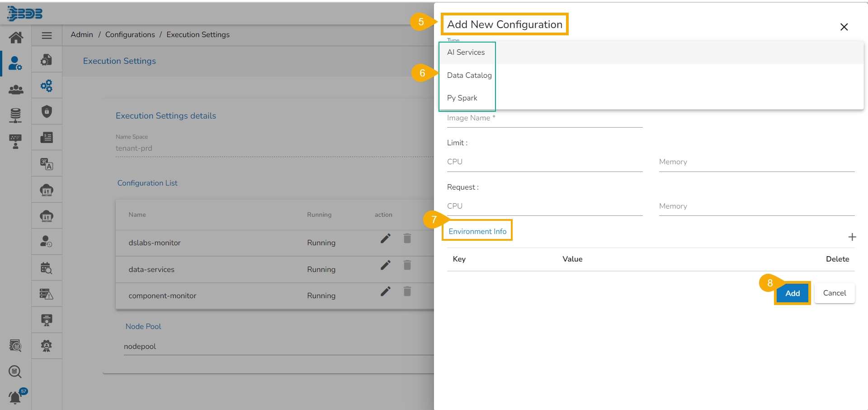868x410 pixels.
Task: Focus the Request CPU field
Action: (x=545, y=206)
